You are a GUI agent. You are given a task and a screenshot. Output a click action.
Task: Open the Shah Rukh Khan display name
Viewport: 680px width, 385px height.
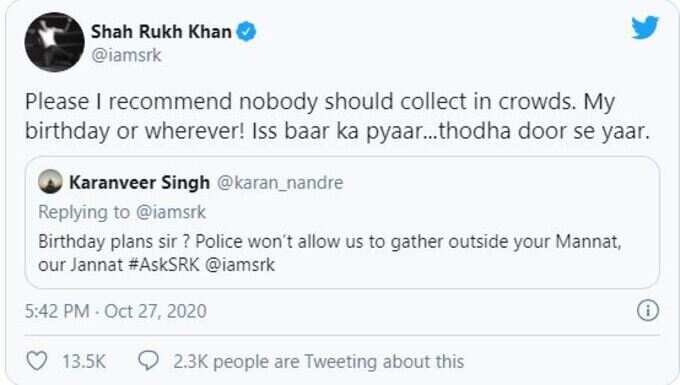coord(161,32)
